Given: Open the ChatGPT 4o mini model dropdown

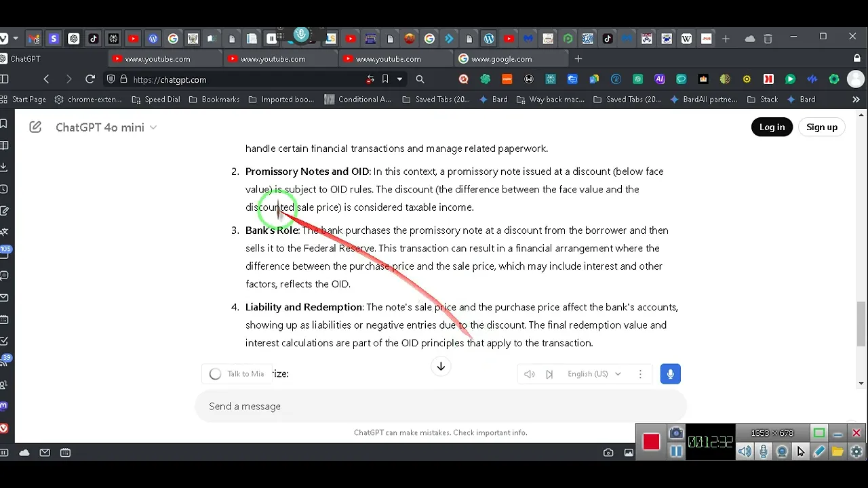Looking at the screenshot, I should point(106,127).
